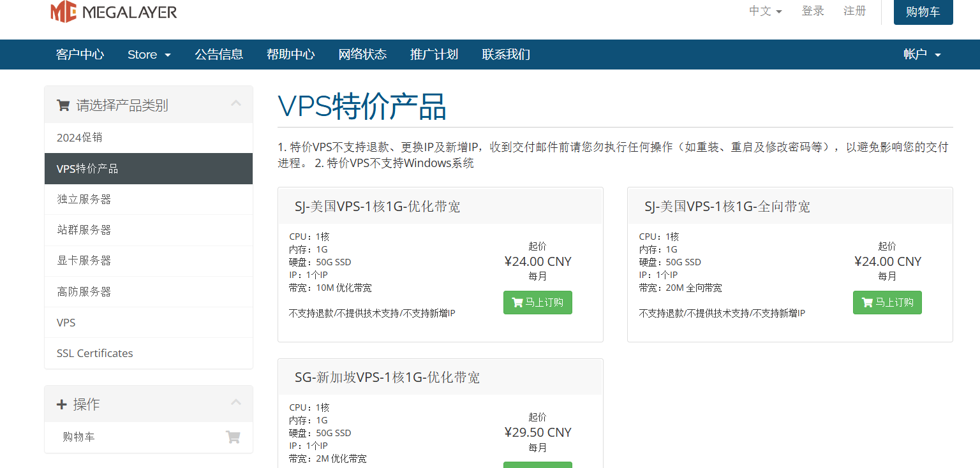Click the plus icon beside 操作

62,405
